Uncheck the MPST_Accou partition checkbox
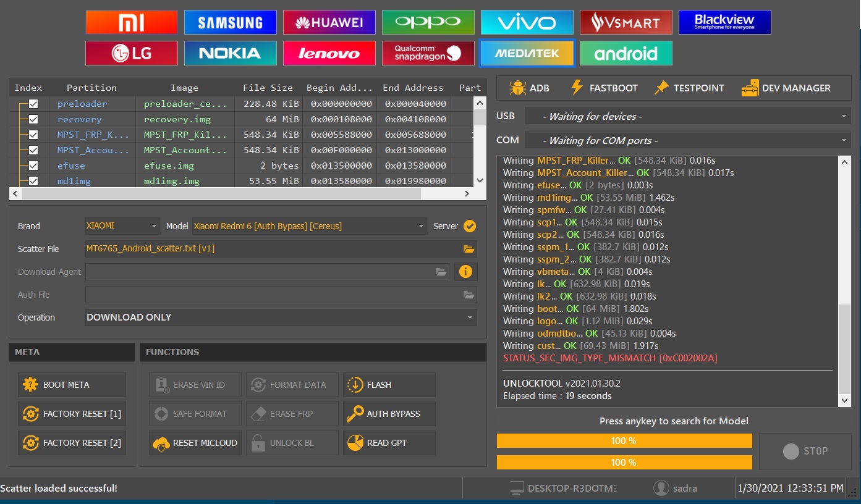 (x=33, y=150)
